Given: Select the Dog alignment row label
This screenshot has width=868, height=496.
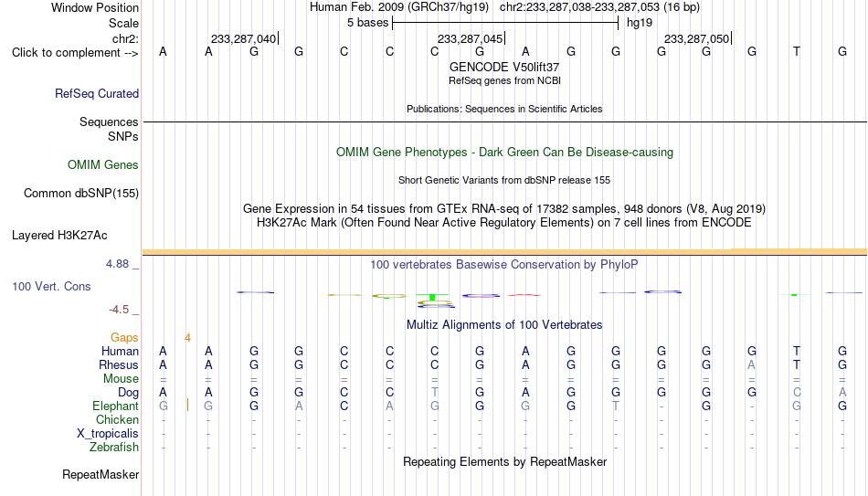Looking at the screenshot, I should (x=128, y=393).
